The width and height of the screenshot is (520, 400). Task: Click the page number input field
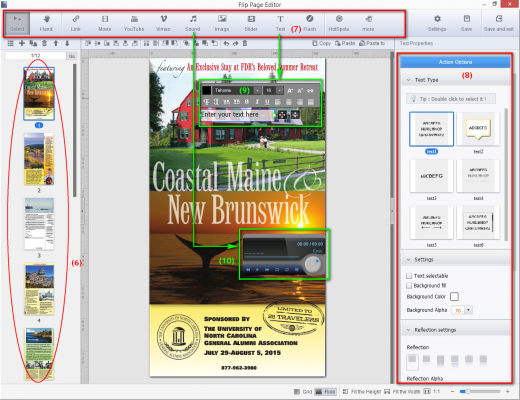[35, 56]
